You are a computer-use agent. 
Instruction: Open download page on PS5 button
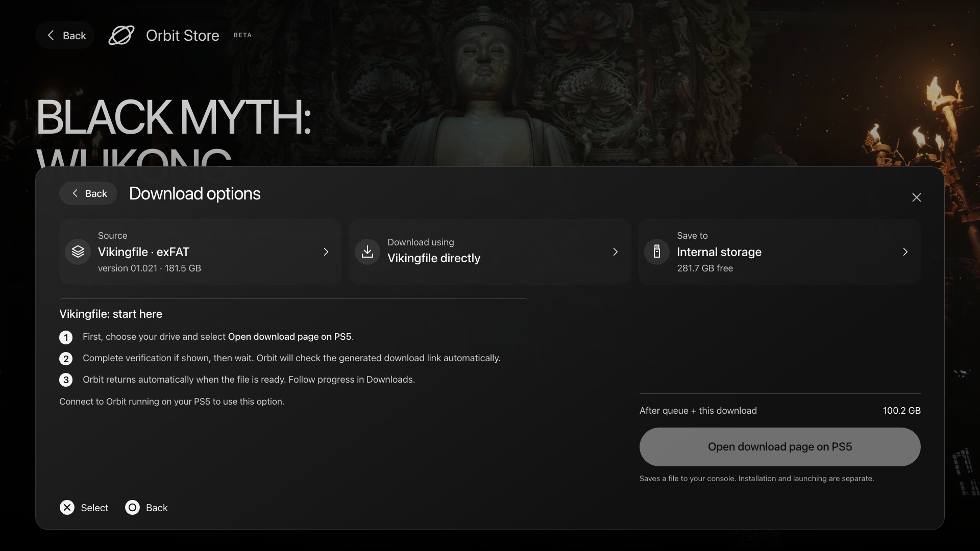[780, 447]
